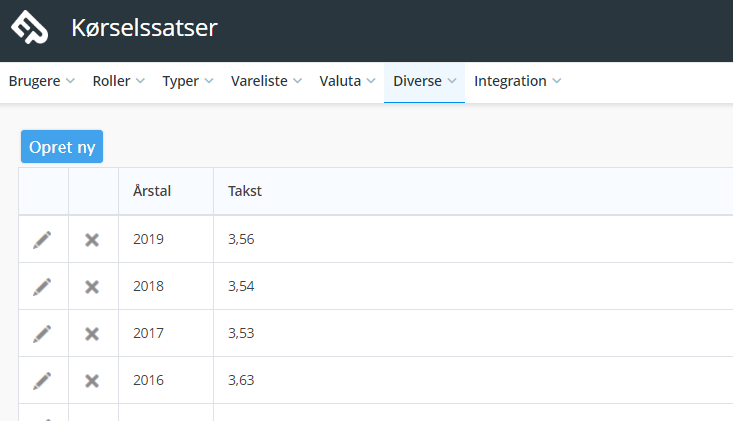733x421 pixels.
Task: Click the app logo in header
Action: 29,27
